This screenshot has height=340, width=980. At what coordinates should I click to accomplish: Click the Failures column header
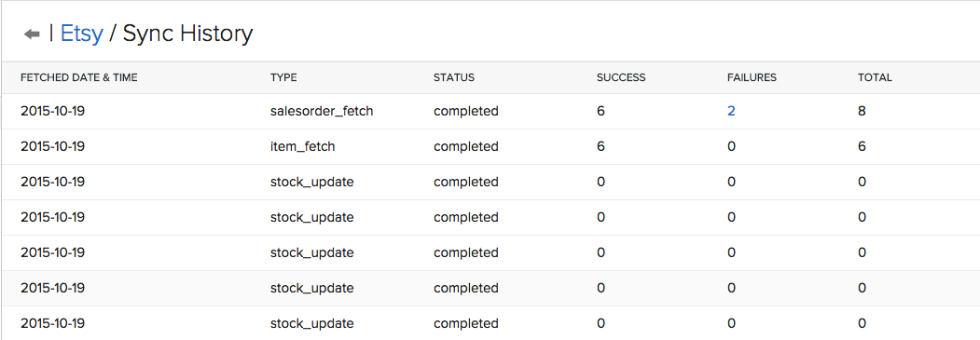(752, 78)
